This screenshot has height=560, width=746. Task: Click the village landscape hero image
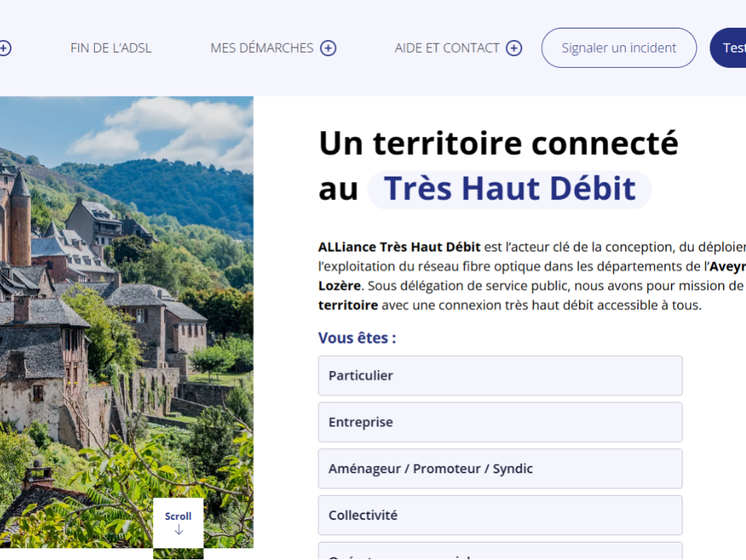click(x=126, y=295)
